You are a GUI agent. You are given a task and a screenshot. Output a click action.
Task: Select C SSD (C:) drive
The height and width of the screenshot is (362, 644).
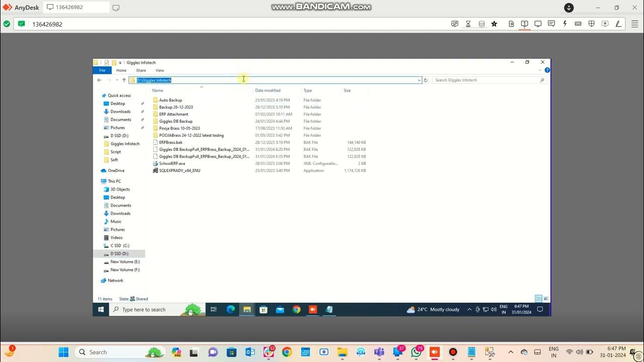point(120,245)
